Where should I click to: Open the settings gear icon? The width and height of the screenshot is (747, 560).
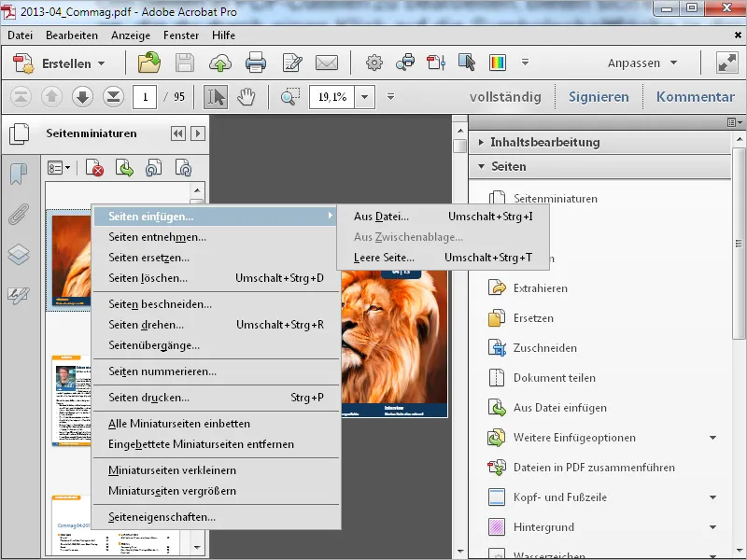tap(374, 63)
